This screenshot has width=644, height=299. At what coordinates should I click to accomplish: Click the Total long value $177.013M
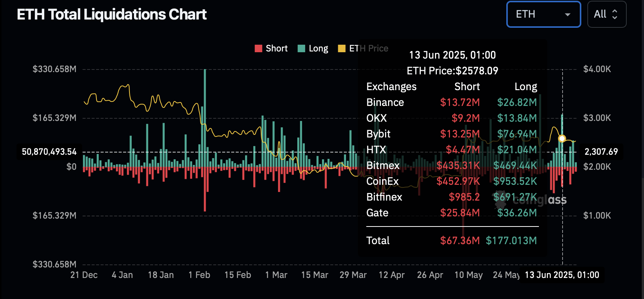pyautogui.click(x=512, y=240)
